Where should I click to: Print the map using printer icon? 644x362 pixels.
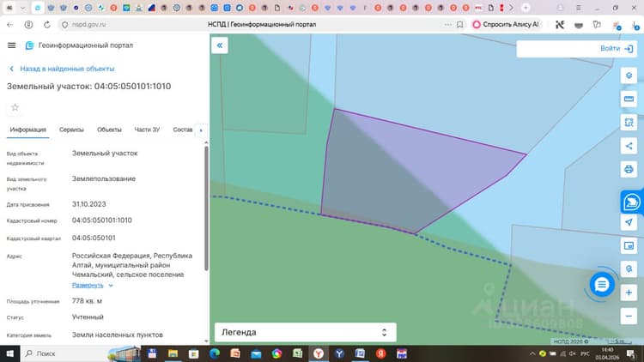629,169
